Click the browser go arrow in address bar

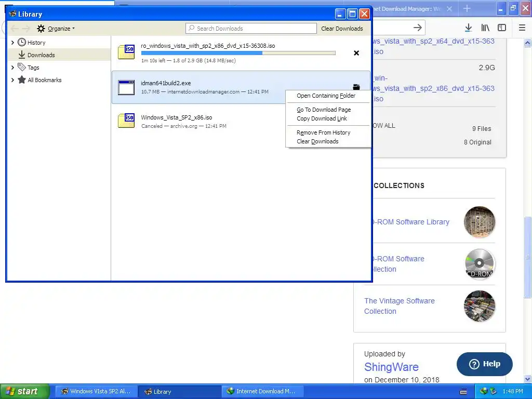pos(417,28)
